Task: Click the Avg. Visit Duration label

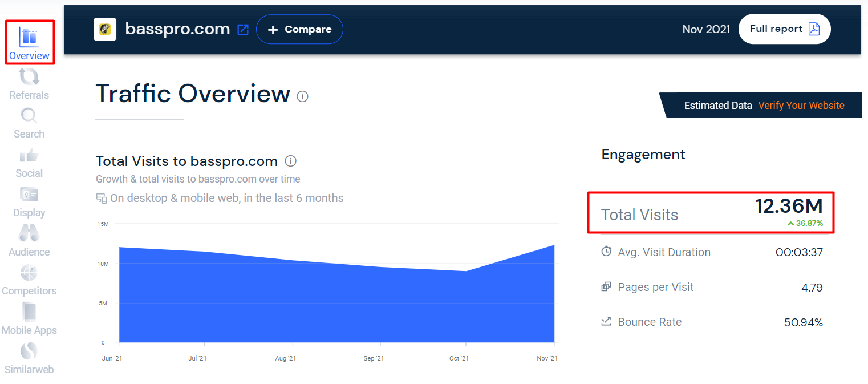Action: 664,252
